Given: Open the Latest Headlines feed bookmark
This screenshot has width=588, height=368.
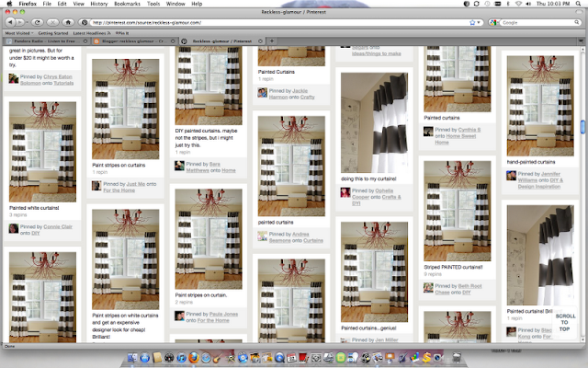Looking at the screenshot, I should tap(92, 33).
